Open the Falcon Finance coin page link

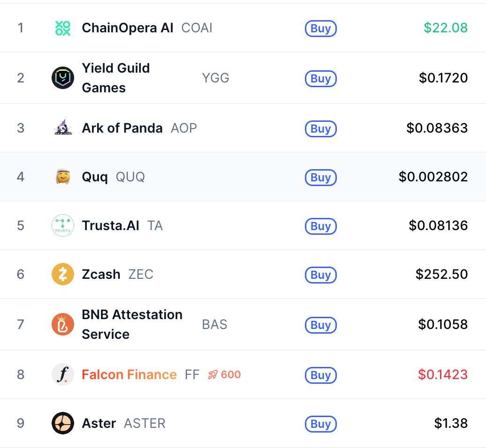(129, 374)
